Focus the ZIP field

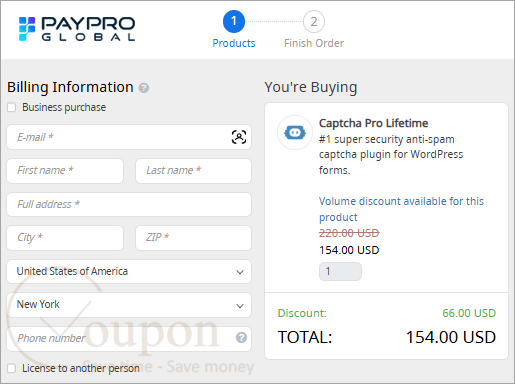[x=193, y=238]
